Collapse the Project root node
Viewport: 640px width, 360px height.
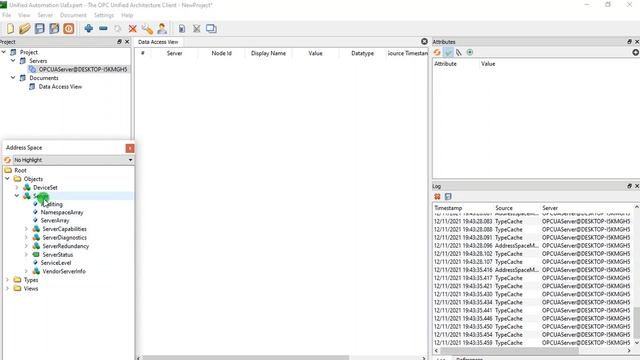(x=4, y=52)
